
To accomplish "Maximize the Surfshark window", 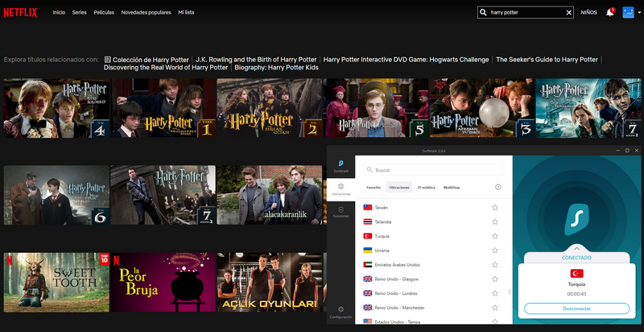I will coord(627,151).
